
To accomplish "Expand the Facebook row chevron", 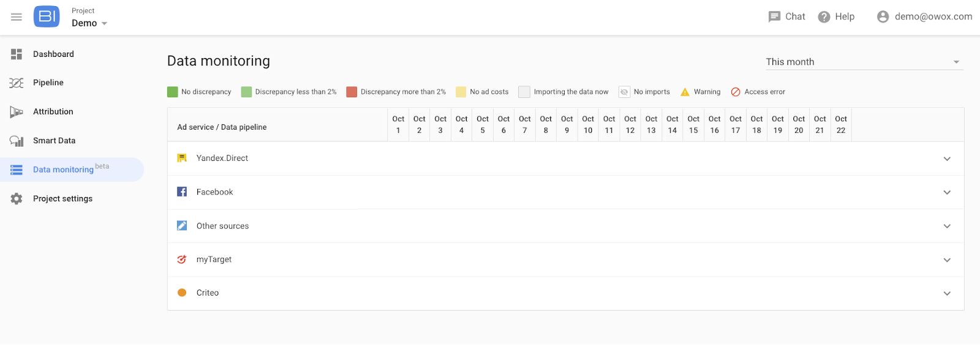I will click(x=947, y=193).
